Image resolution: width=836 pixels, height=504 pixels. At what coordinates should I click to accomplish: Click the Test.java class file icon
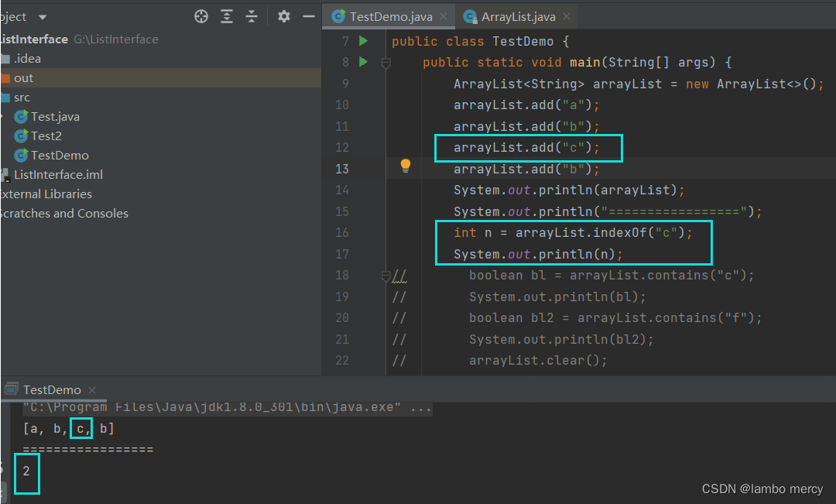point(21,116)
